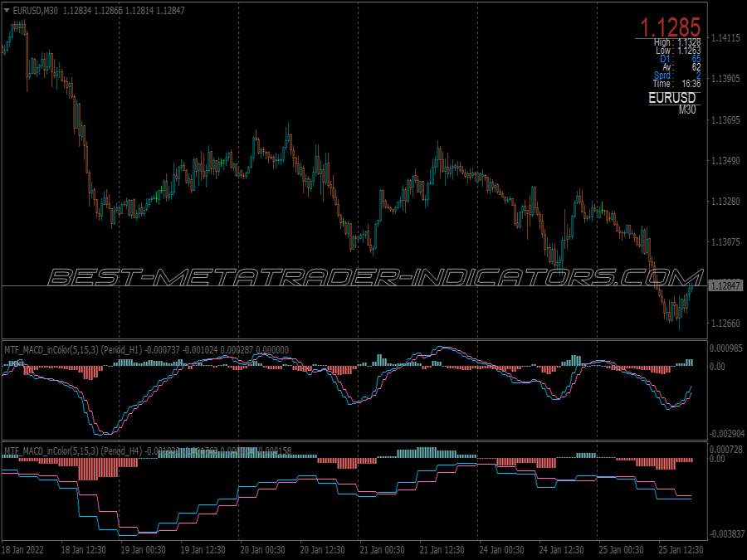Click the 20 Jan 00:30 time axis label
The height and width of the screenshot is (560, 747).
click(x=262, y=550)
